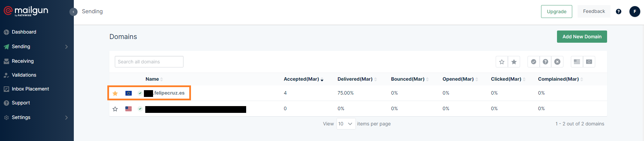This screenshot has height=141, width=644.
Task: Open the items per page dropdown
Action: coord(346,124)
